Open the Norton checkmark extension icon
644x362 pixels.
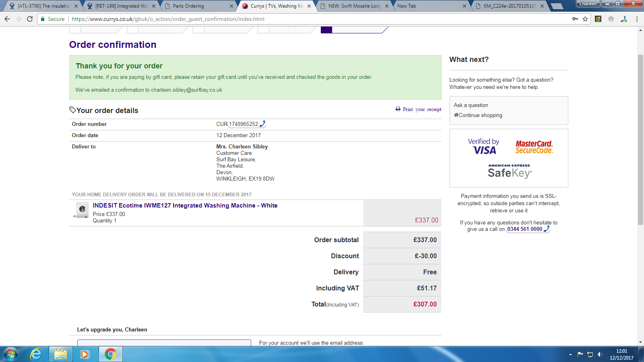(x=598, y=19)
